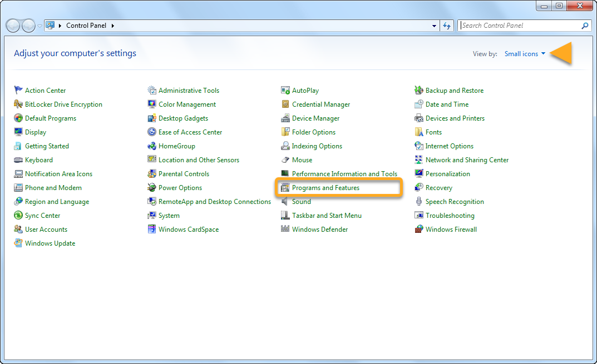Image resolution: width=597 pixels, height=364 pixels.
Task: Open Programs and Features
Action: point(325,188)
